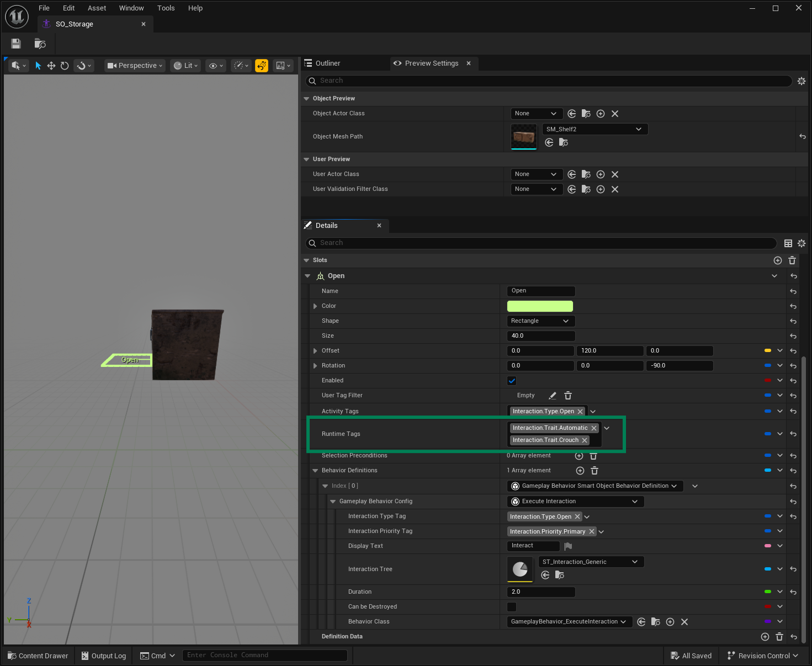Delete all Slots using the trash icon
Image resolution: width=812 pixels, height=666 pixels.
point(792,260)
